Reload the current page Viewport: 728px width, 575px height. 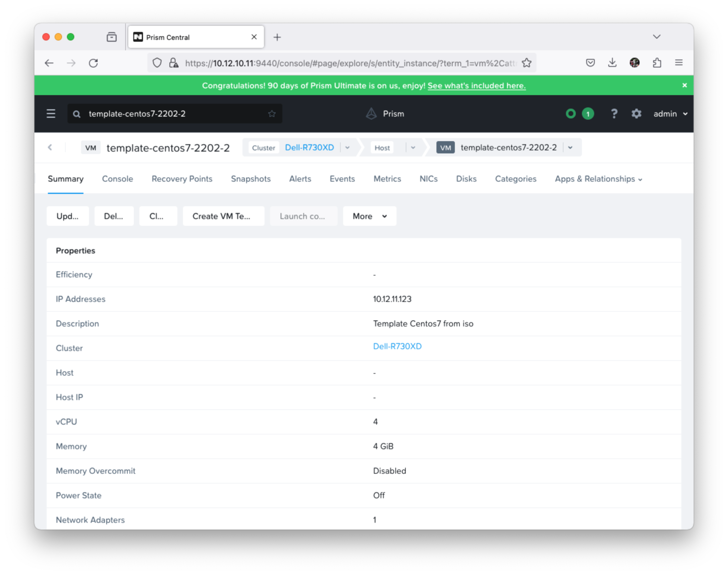(93, 63)
